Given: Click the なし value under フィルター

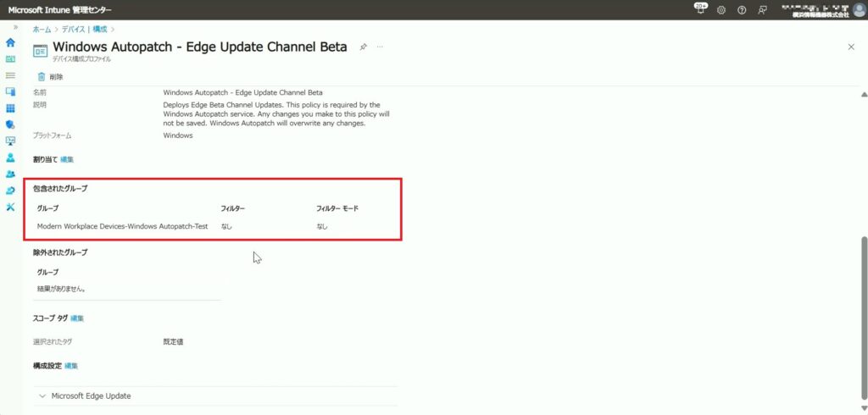Looking at the screenshot, I should [x=226, y=226].
